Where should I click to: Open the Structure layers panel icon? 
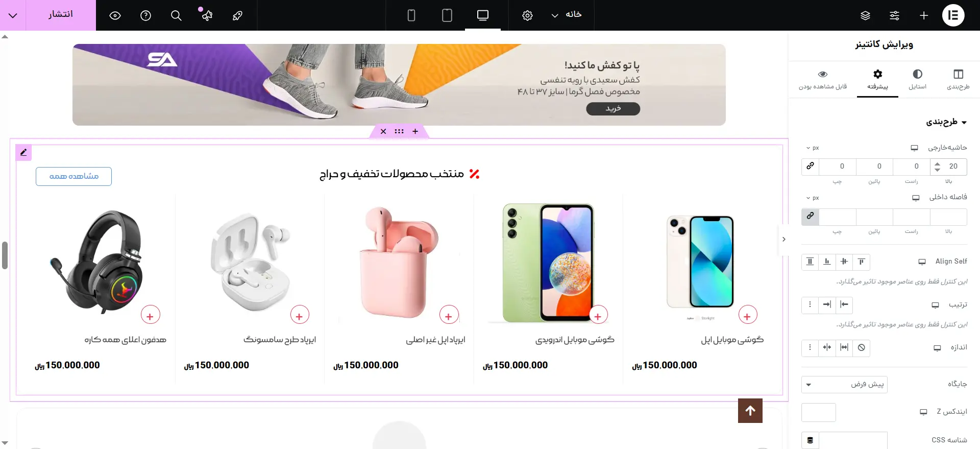(x=865, y=15)
